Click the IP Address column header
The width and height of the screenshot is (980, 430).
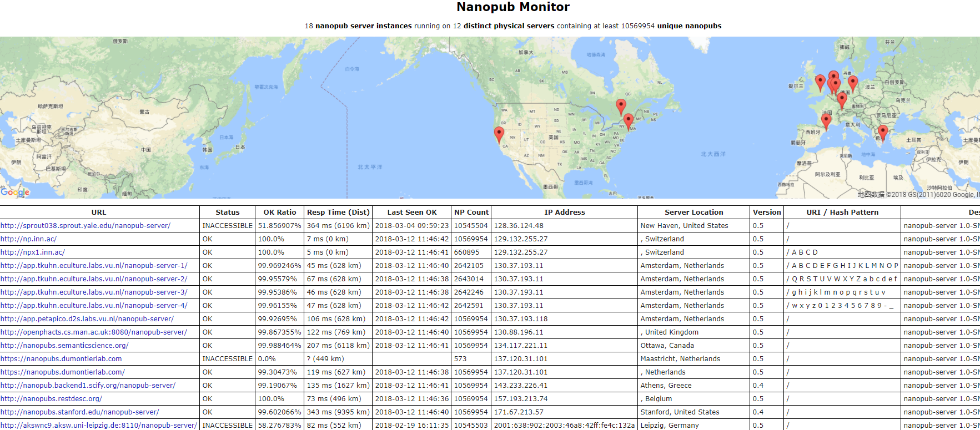565,213
